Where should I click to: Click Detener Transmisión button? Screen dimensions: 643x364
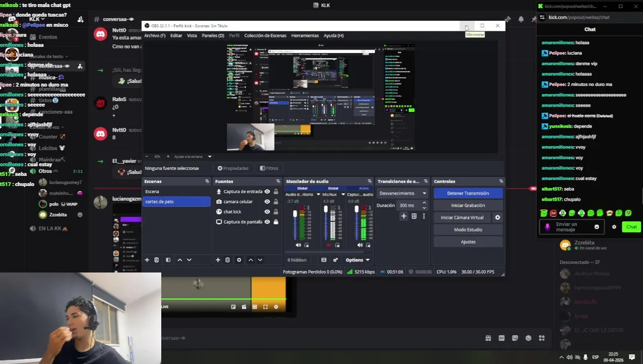click(468, 193)
